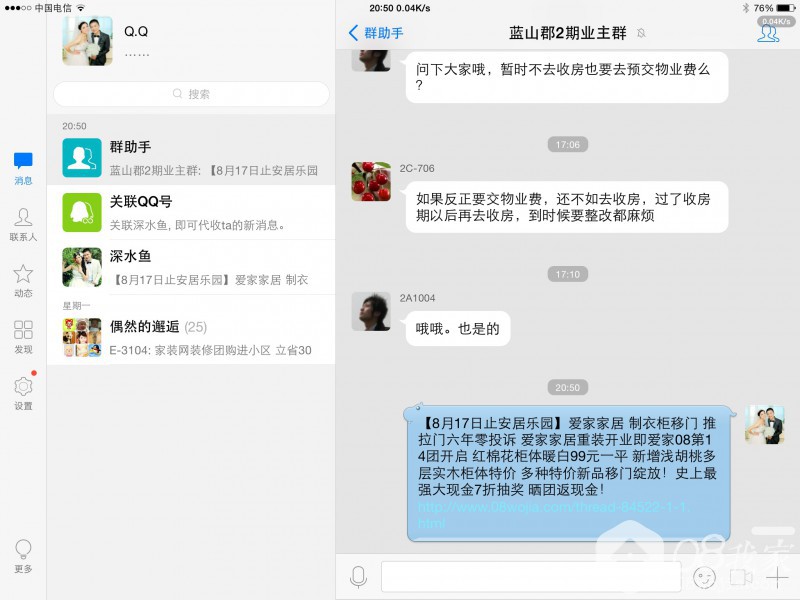
Task: Tap the microphone voice input icon
Action: [358, 577]
